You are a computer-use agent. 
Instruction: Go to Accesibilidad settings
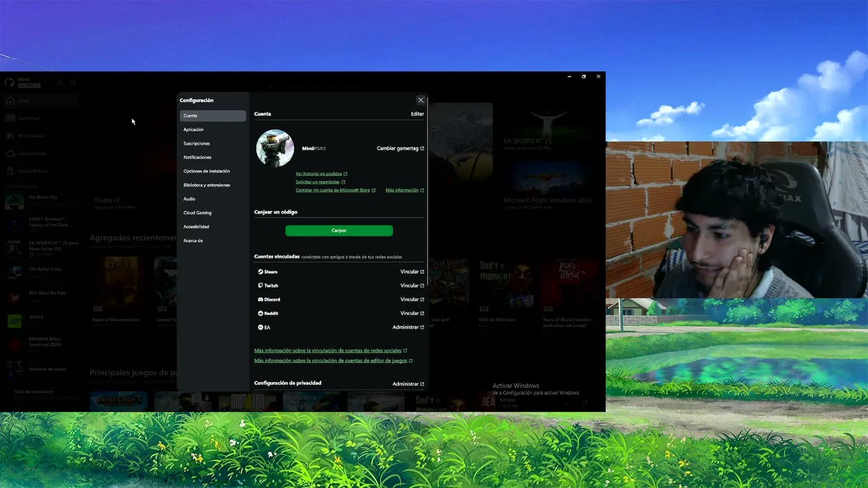click(x=213, y=227)
